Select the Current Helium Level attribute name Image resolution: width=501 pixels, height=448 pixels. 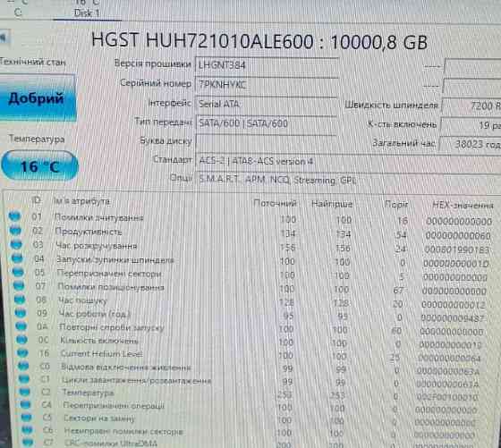[x=102, y=353]
